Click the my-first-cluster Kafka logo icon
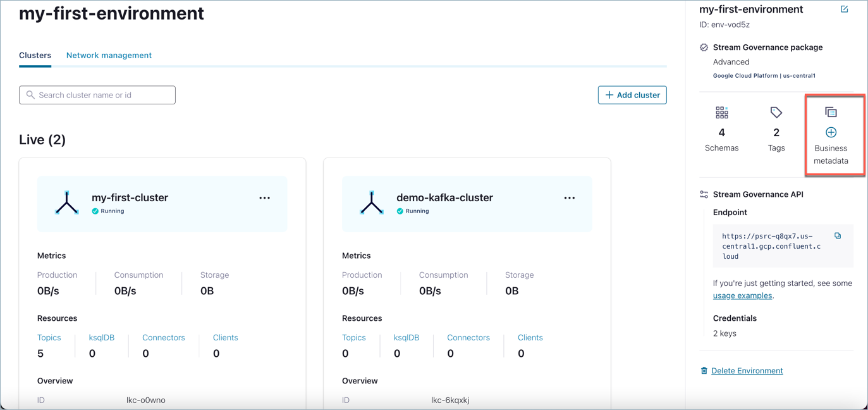The image size is (868, 410). [66, 203]
